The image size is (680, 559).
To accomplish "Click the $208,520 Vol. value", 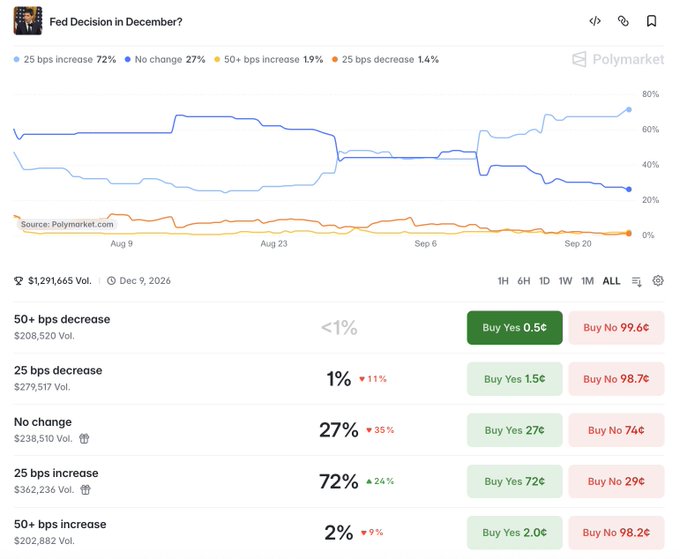I will coord(44,336).
